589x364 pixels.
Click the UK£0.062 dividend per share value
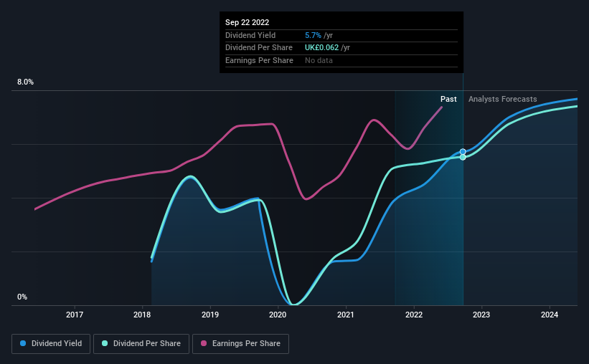321,48
